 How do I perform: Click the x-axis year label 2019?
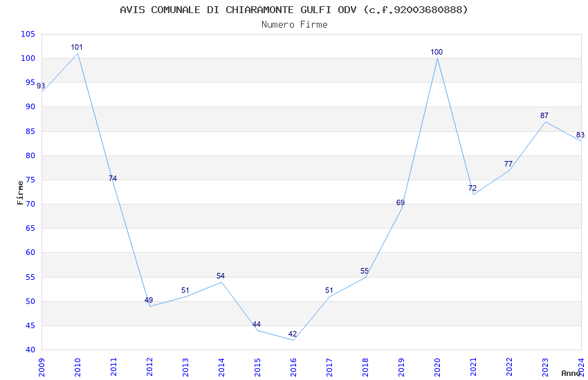pyautogui.click(x=401, y=367)
